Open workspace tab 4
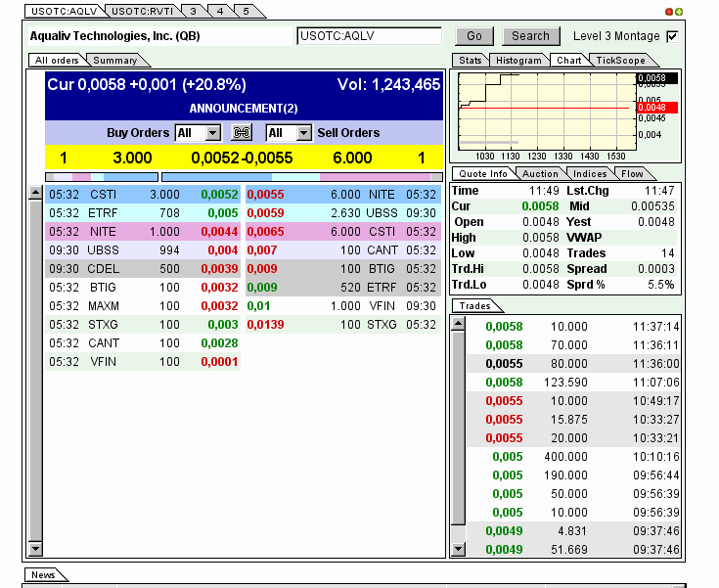This screenshot has width=719, height=588. (x=220, y=11)
